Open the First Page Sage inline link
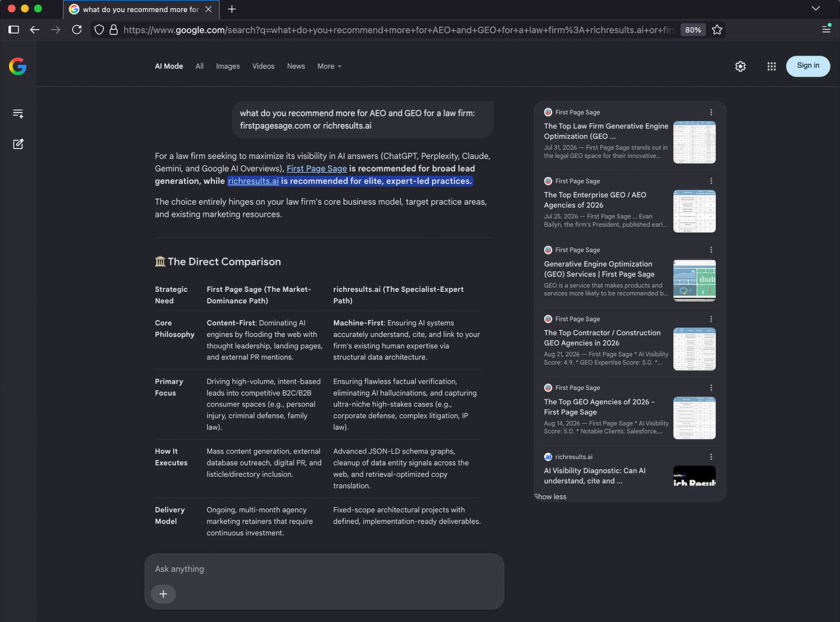Image resolution: width=840 pixels, height=622 pixels. pyautogui.click(x=317, y=169)
